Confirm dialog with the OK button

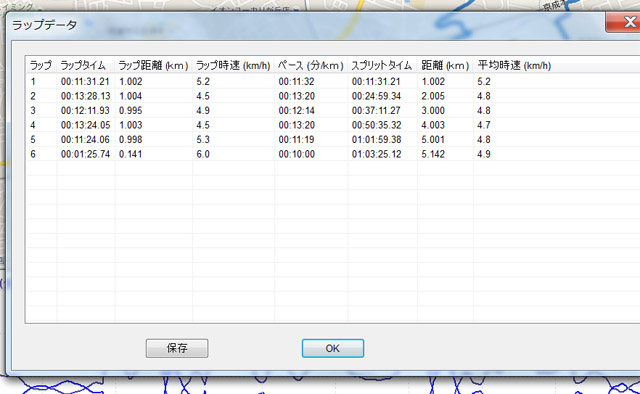(x=333, y=348)
